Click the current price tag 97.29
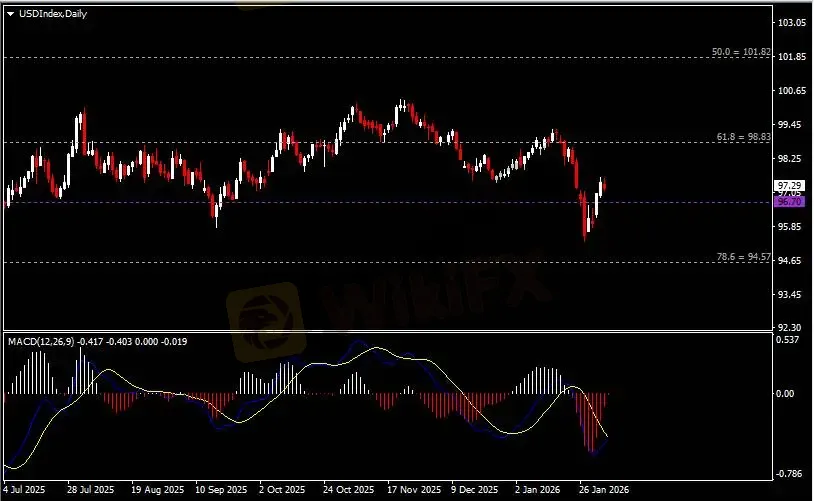 [789, 186]
